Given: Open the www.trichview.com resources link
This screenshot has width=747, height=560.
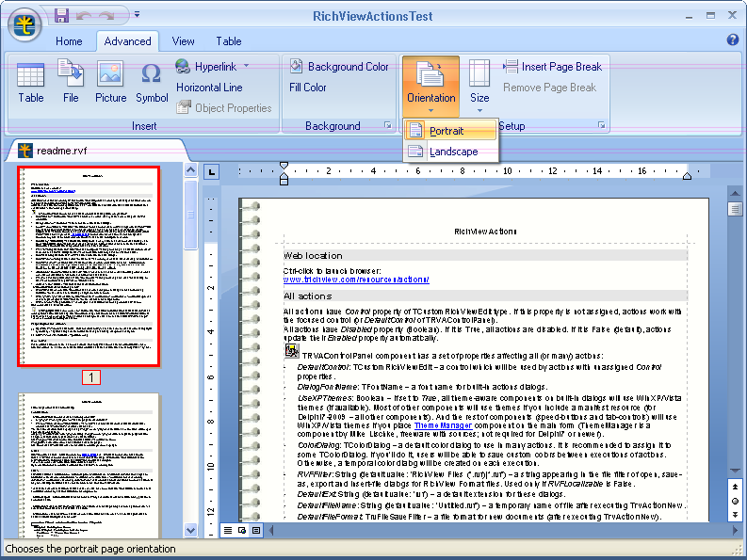Looking at the screenshot, I should (x=356, y=280).
